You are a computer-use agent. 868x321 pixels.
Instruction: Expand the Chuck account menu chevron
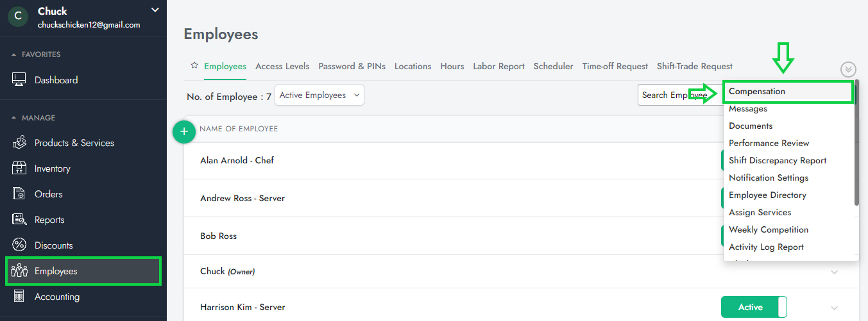[x=154, y=10]
